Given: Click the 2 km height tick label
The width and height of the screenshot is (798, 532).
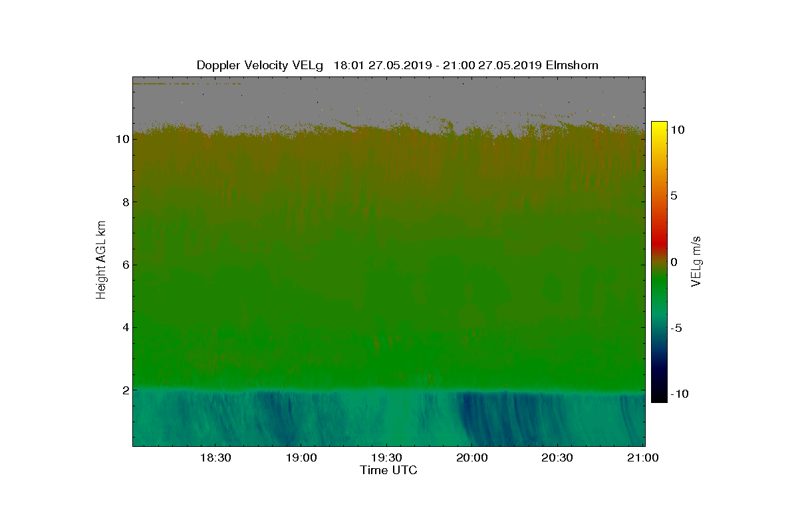Looking at the screenshot, I should [x=124, y=390].
